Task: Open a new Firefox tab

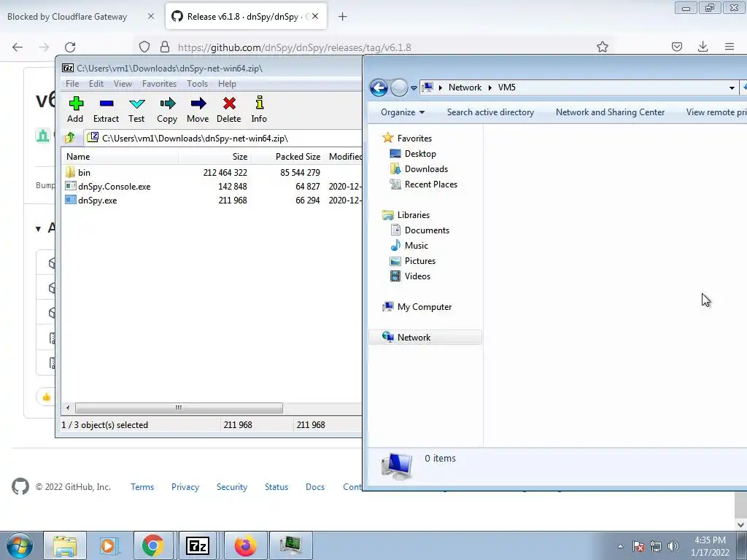Action: 343,17
